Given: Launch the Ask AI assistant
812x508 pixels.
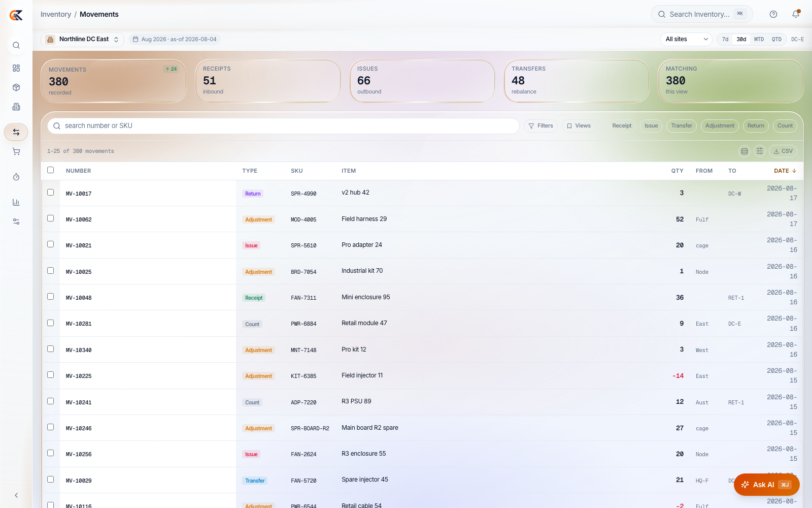Looking at the screenshot, I should pos(766,485).
